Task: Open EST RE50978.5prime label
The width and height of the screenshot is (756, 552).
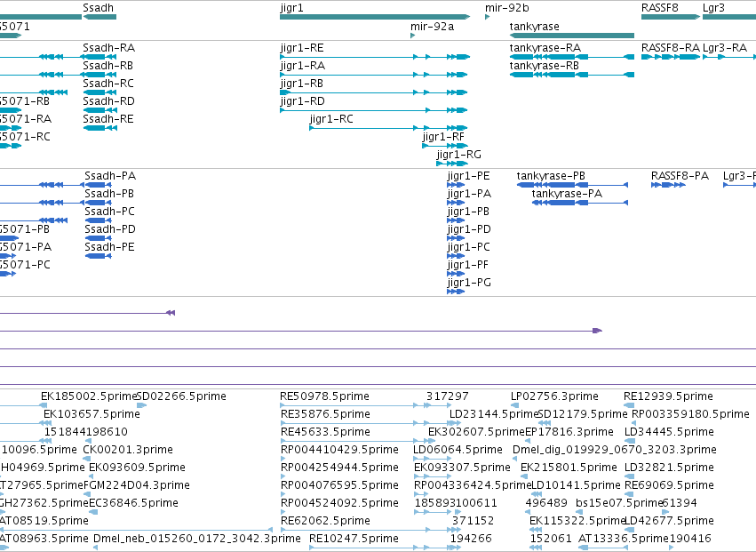Action: click(324, 396)
